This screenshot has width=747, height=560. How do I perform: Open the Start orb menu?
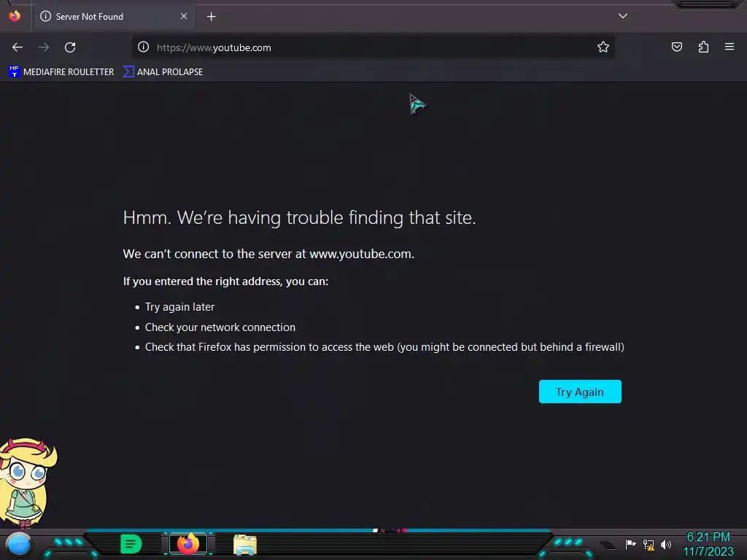pyautogui.click(x=19, y=545)
